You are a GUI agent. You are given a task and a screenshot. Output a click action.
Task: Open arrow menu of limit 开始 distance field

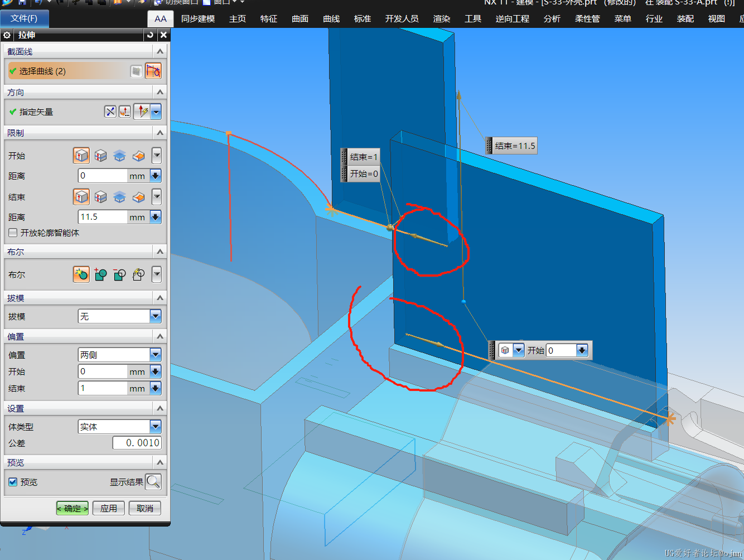[x=156, y=176]
